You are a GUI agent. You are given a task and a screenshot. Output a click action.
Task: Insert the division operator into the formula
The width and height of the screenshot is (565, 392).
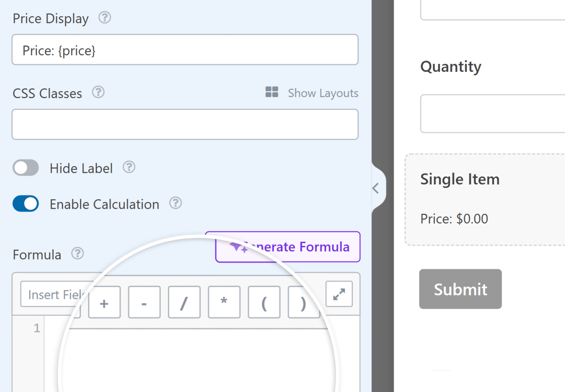184,302
